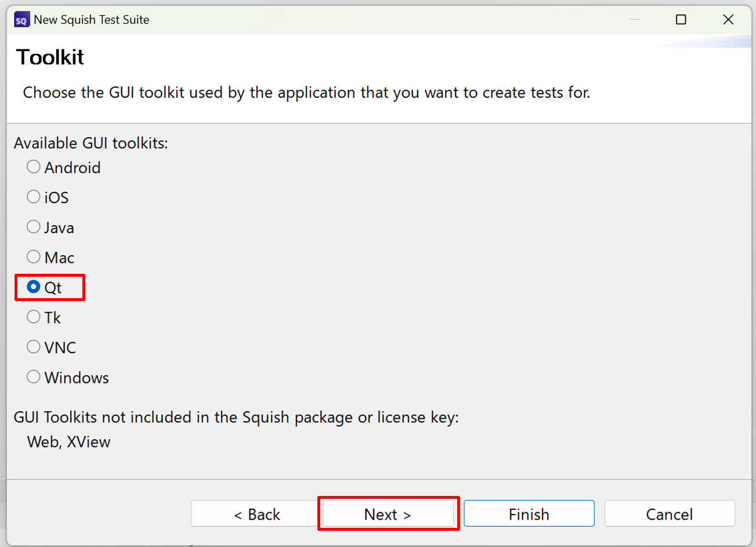Select Java as the GUI toolkit
This screenshot has height=547, width=756.
coord(34,227)
